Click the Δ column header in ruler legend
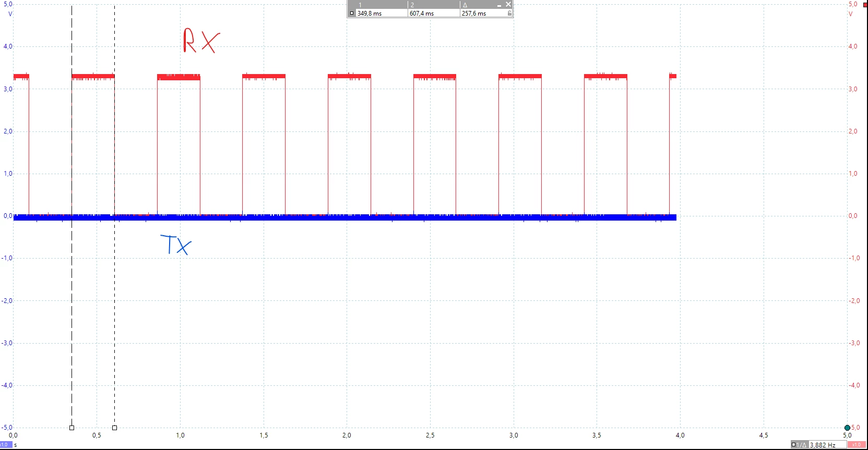Viewport: 868px width, 450px height. 465,5
